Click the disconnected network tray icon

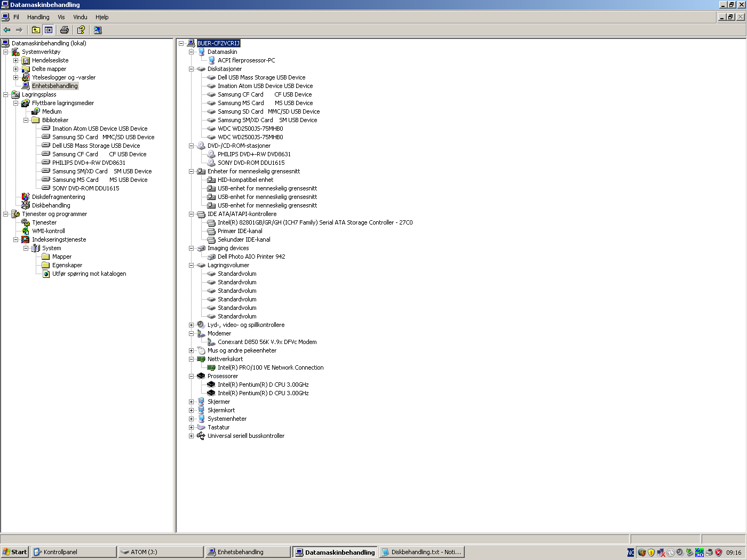pyautogui.click(x=661, y=553)
